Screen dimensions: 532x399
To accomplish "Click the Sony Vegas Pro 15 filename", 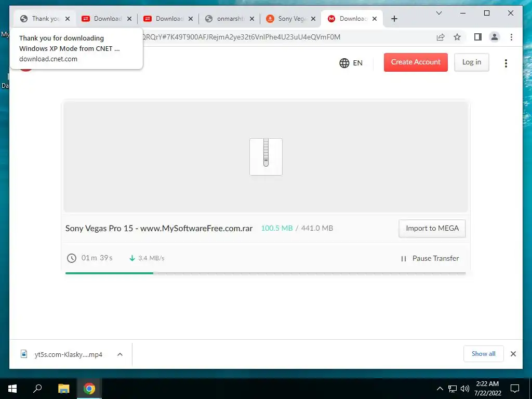I will (159, 229).
